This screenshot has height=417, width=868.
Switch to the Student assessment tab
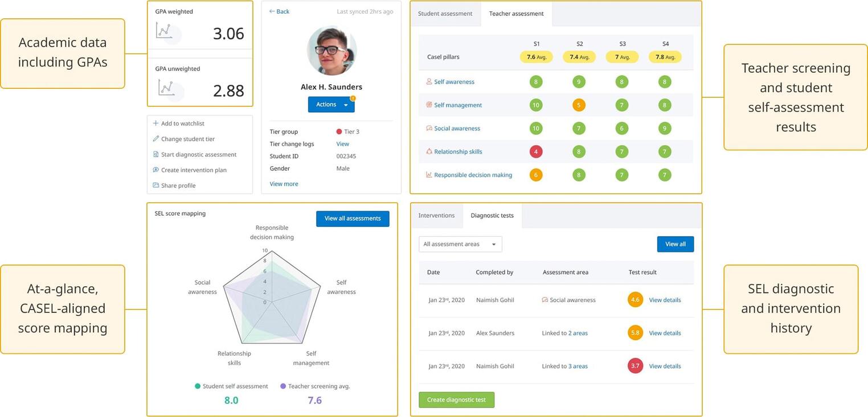point(445,14)
